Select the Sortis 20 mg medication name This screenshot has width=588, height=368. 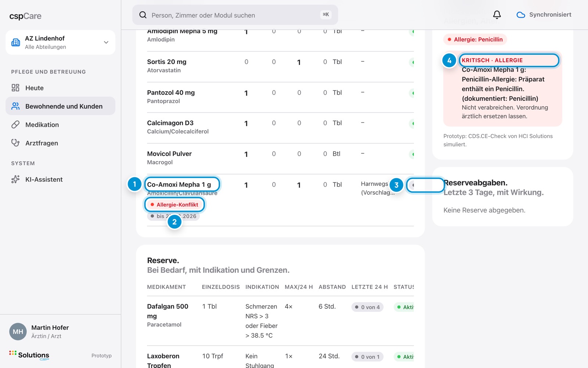(x=167, y=62)
